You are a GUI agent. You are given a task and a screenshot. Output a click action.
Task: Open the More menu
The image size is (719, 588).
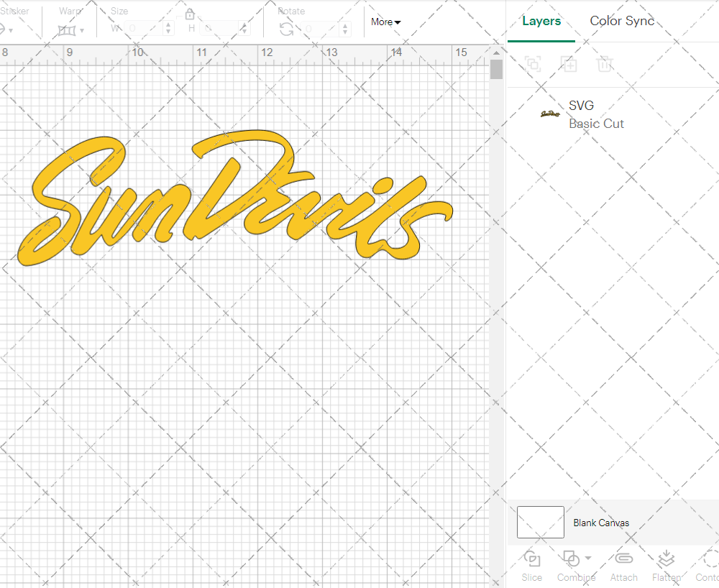[385, 22]
